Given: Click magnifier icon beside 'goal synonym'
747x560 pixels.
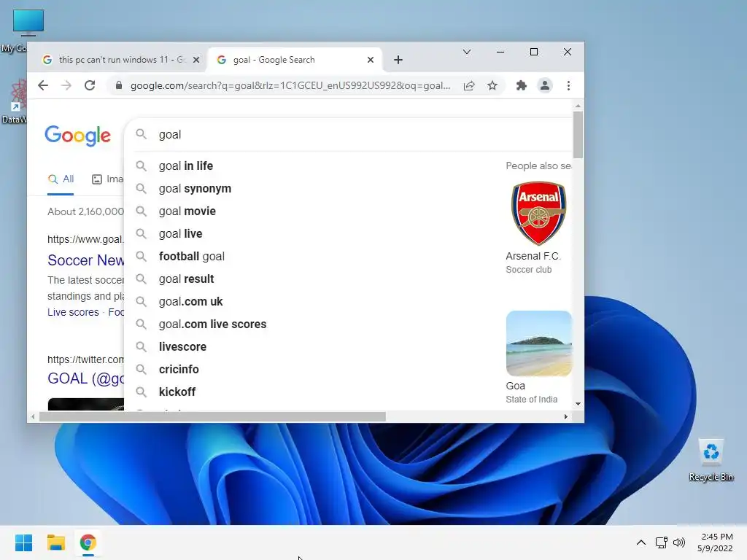Looking at the screenshot, I should point(141,189).
